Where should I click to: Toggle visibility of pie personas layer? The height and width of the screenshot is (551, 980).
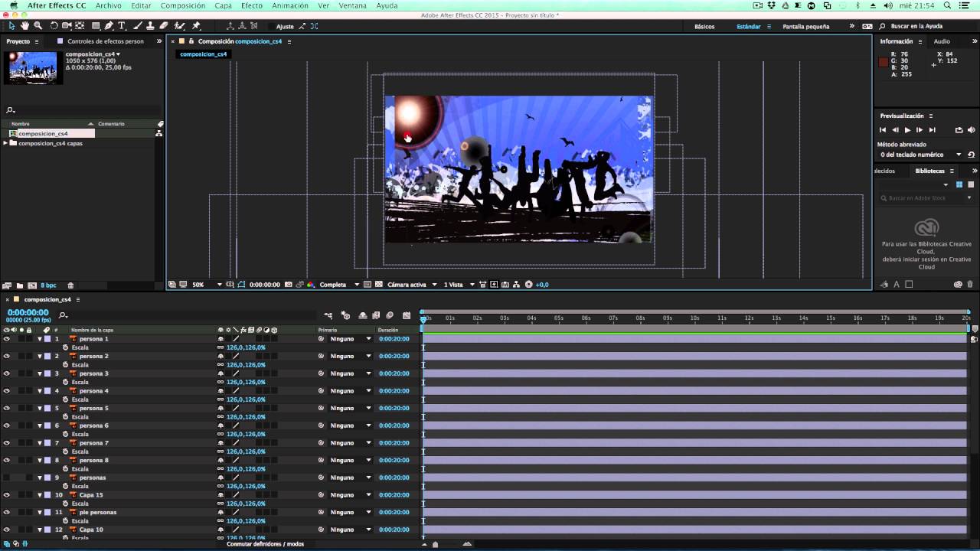pyautogui.click(x=6, y=512)
